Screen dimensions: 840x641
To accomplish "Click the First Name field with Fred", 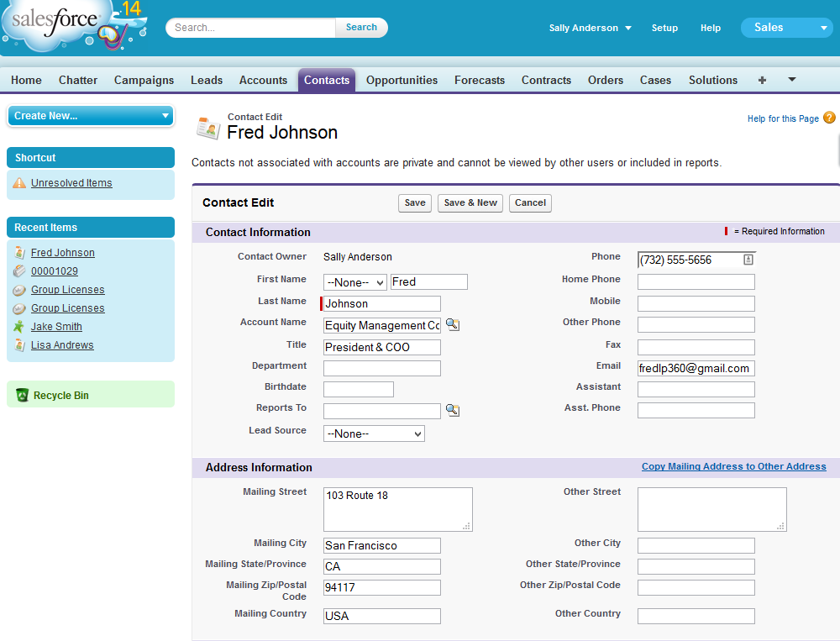I will (429, 282).
